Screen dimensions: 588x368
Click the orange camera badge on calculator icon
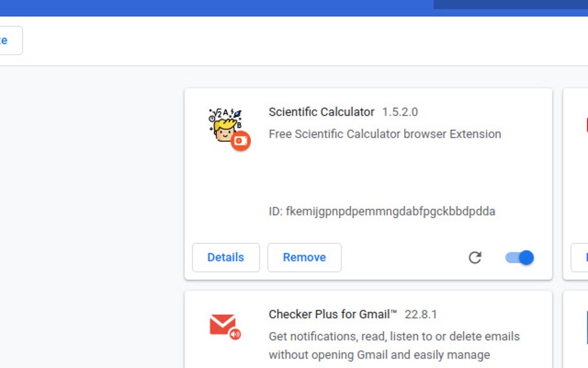click(x=242, y=140)
